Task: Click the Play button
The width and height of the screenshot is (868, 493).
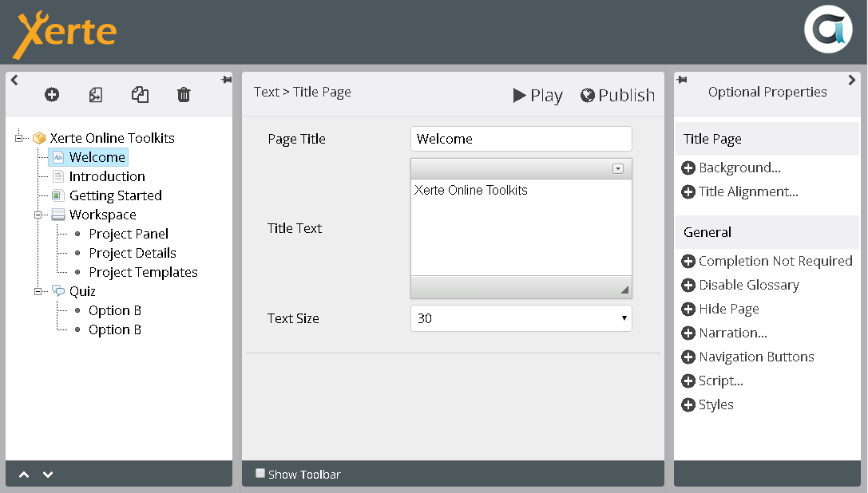Action: 537,95
